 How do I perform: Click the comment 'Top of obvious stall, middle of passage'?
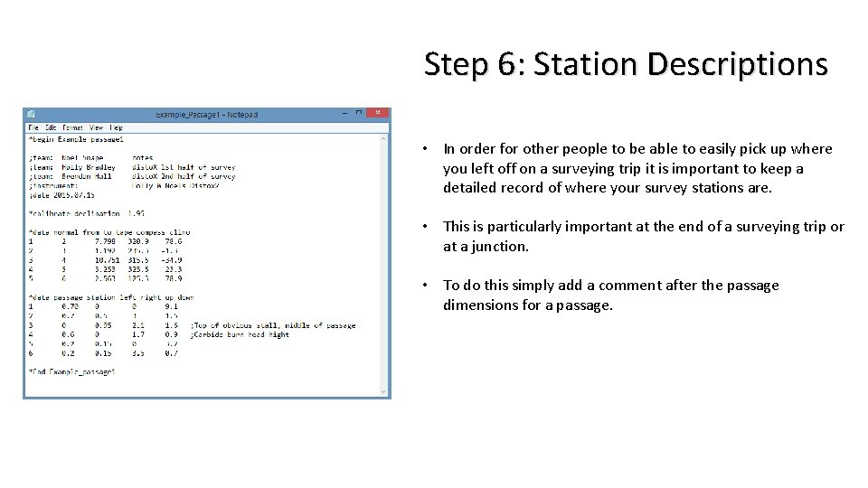(273, 325)
